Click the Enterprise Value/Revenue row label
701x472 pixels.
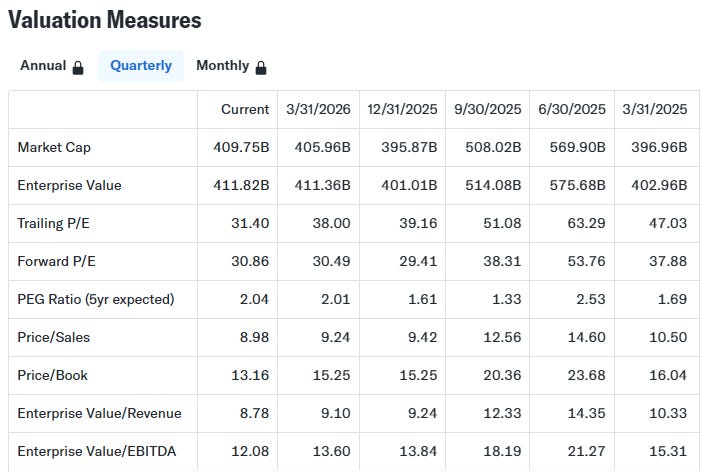[x=99, y=413]
